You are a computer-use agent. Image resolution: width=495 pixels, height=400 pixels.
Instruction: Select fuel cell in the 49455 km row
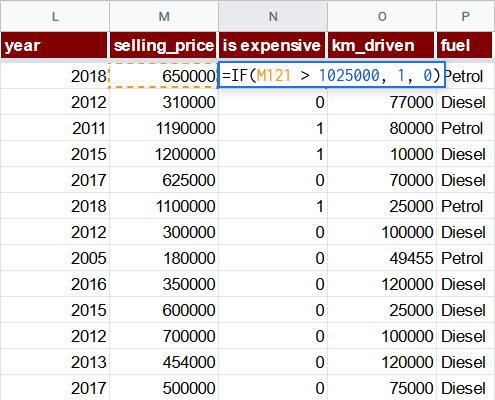coord(466,258)
